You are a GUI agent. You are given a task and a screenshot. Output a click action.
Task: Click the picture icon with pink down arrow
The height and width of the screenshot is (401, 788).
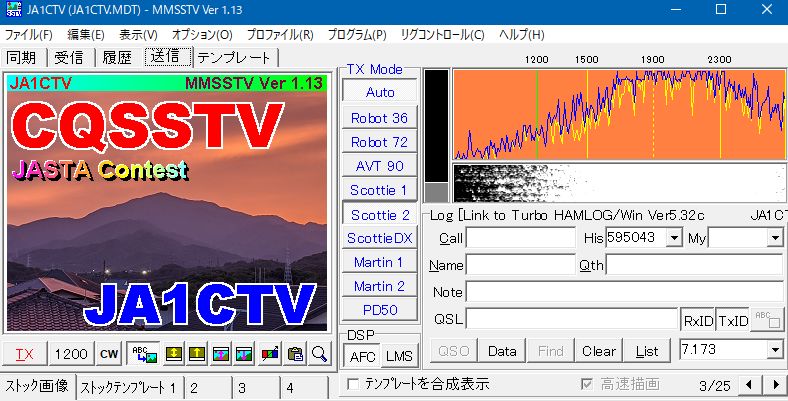coord(245,354)
